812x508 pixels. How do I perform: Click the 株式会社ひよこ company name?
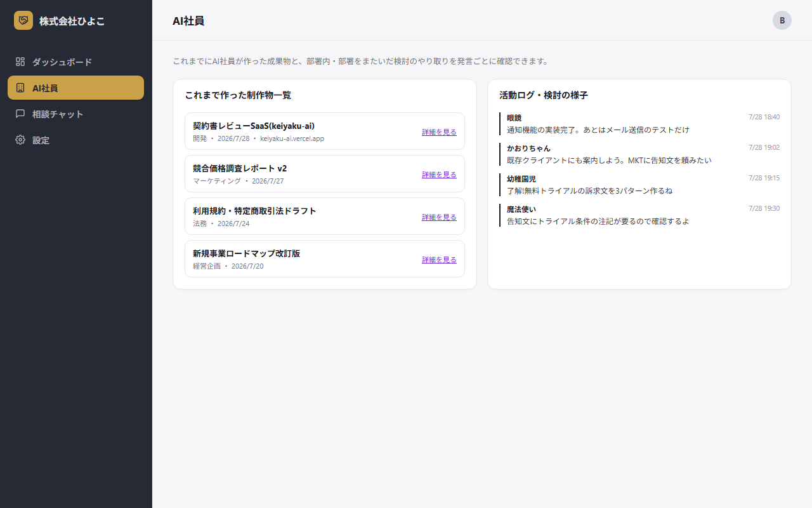point(72,21)
